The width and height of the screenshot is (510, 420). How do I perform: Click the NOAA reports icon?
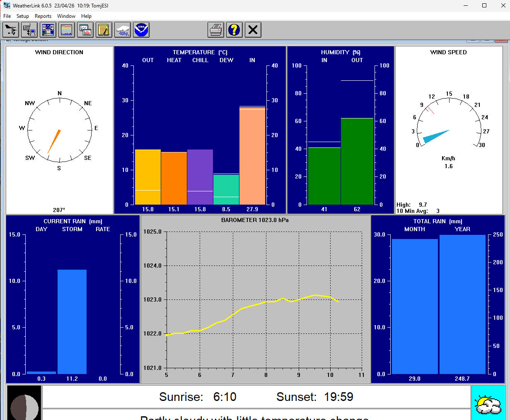pos(141,30)
